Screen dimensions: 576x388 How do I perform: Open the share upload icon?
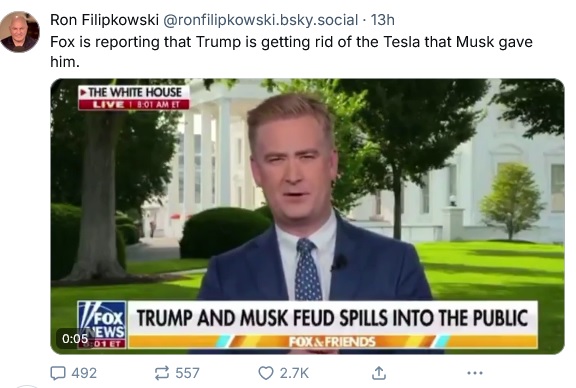click(x=379, y=373)
